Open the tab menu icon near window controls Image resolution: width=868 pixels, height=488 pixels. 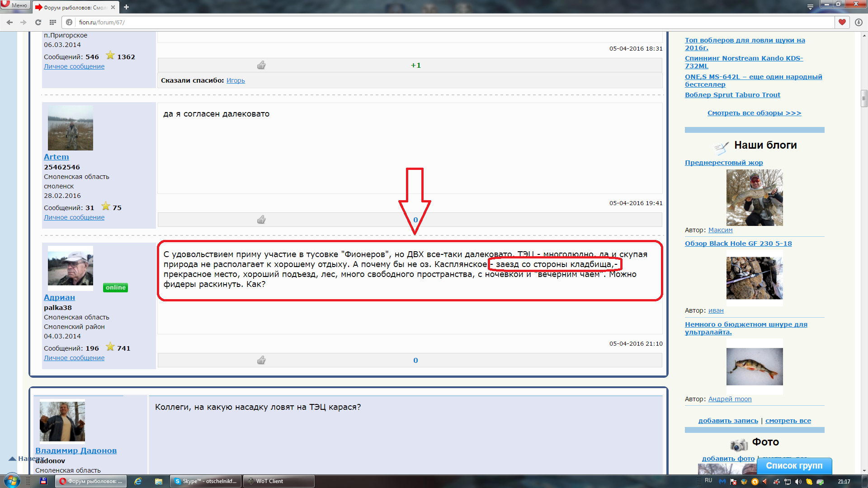[x=810, y=7]
